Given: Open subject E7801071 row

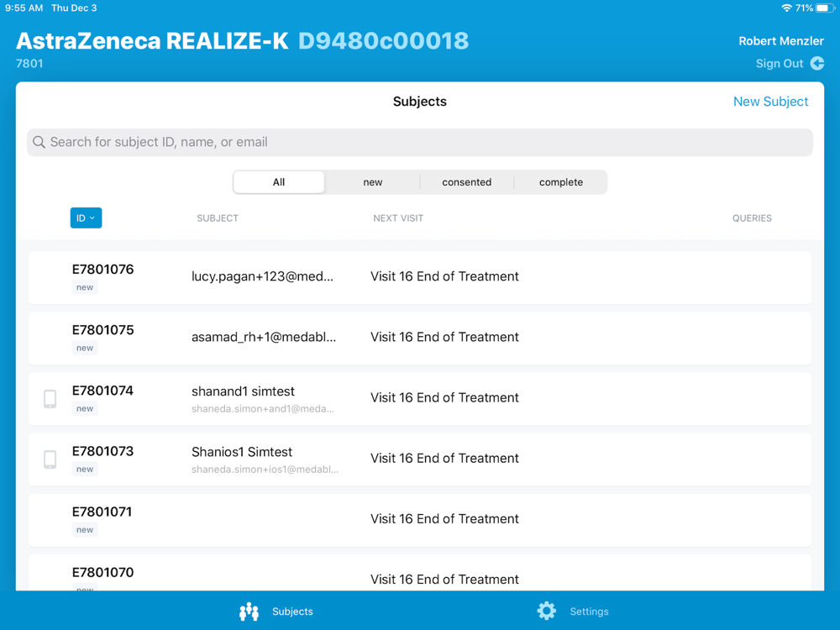Looking at the screenshot, I should coord(420,519).
